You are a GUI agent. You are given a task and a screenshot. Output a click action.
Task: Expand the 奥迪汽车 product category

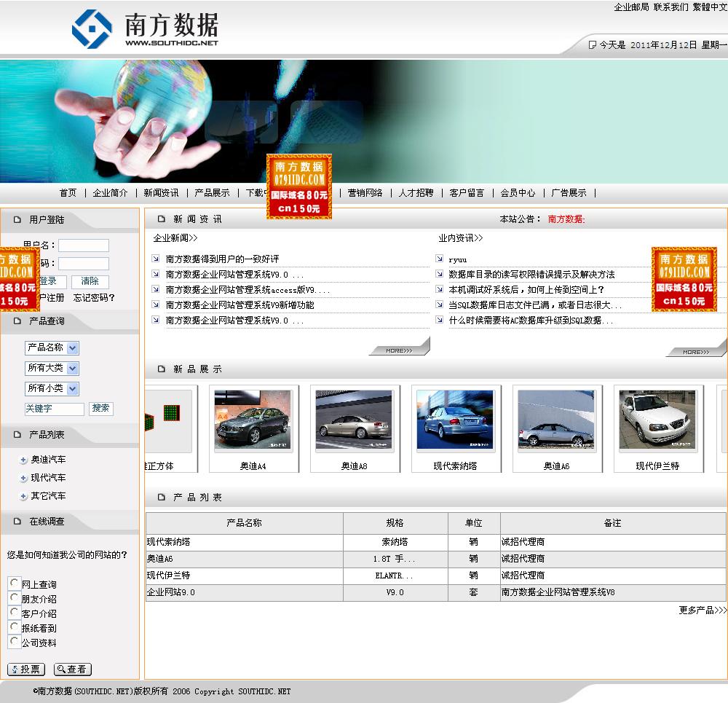point(23,460)
